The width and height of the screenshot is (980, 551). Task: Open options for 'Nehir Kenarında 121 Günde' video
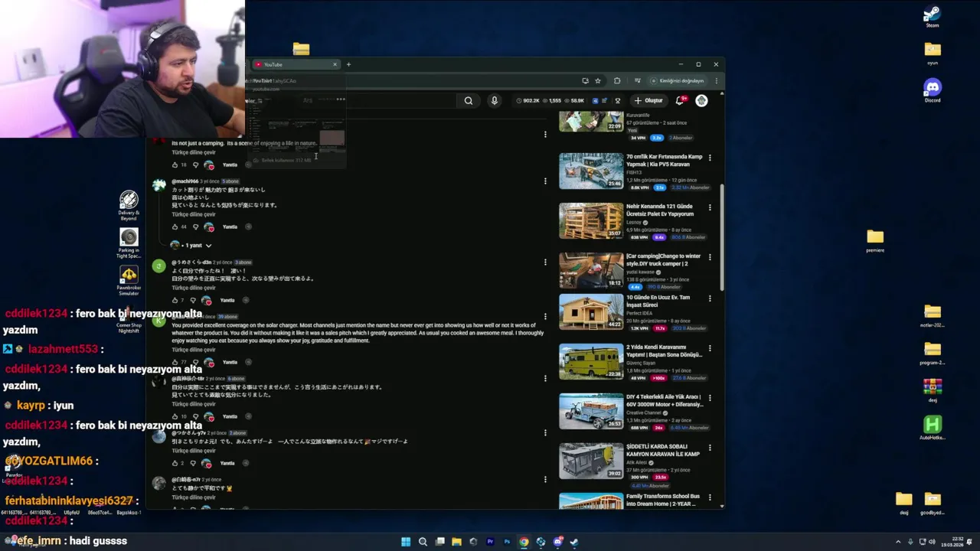(x=710, y=207)
